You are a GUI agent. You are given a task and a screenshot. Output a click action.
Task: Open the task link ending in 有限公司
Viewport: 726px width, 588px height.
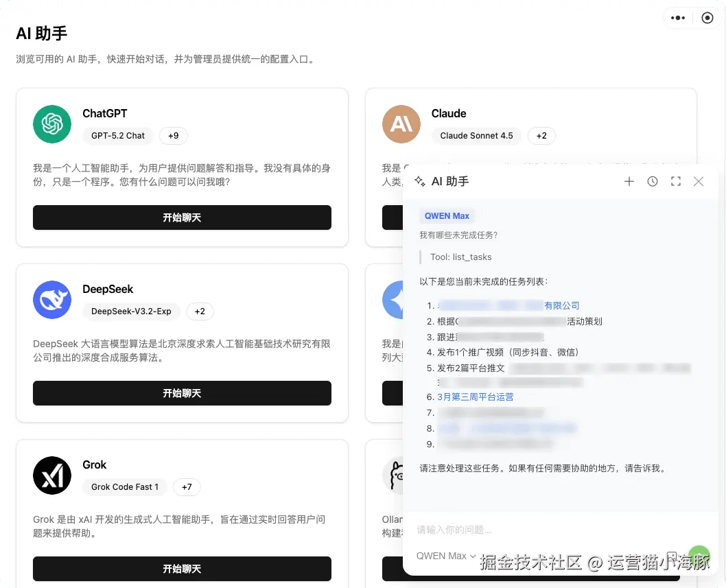click(508, 305)
